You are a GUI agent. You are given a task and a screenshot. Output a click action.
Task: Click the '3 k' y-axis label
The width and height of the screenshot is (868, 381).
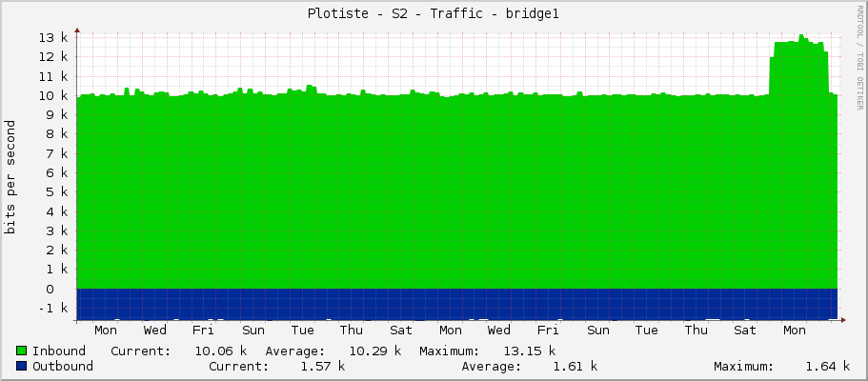57,231
